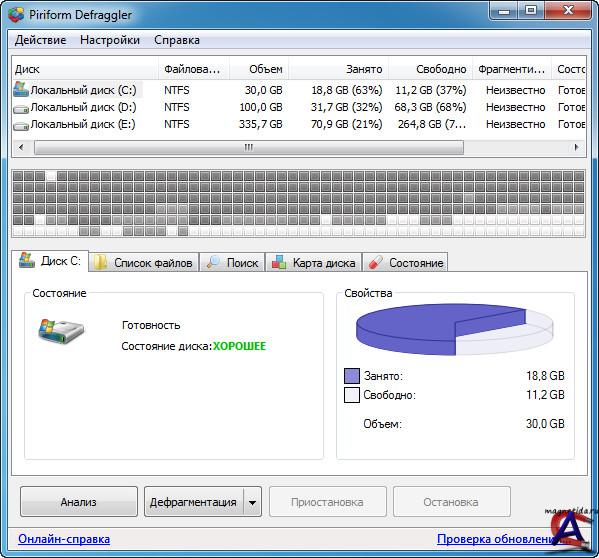This screenshot has height=558, width=599.
Task: Click the drive icon for disk E:
Action: [21, 126]
